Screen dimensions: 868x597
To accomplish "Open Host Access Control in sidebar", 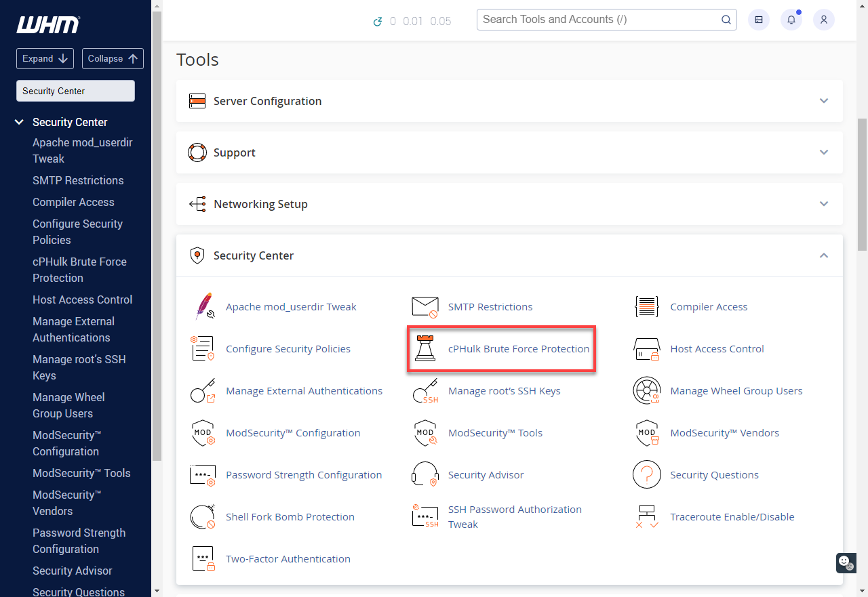I will (82, 300).
